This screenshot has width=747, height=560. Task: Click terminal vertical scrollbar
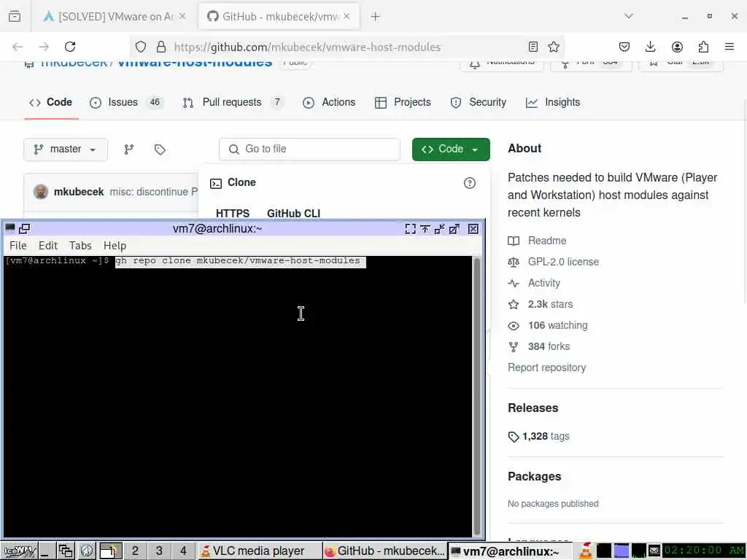pyautogui.click(x=477, y=396)
